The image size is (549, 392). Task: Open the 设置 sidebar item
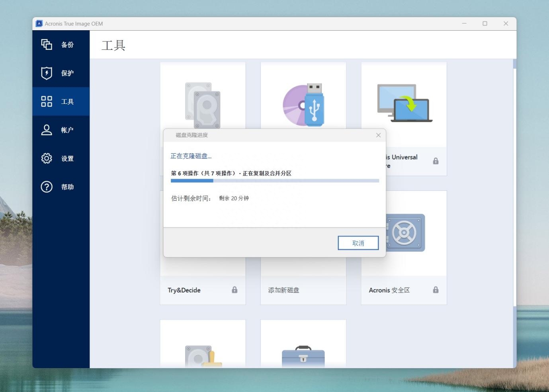pos(61,158)
